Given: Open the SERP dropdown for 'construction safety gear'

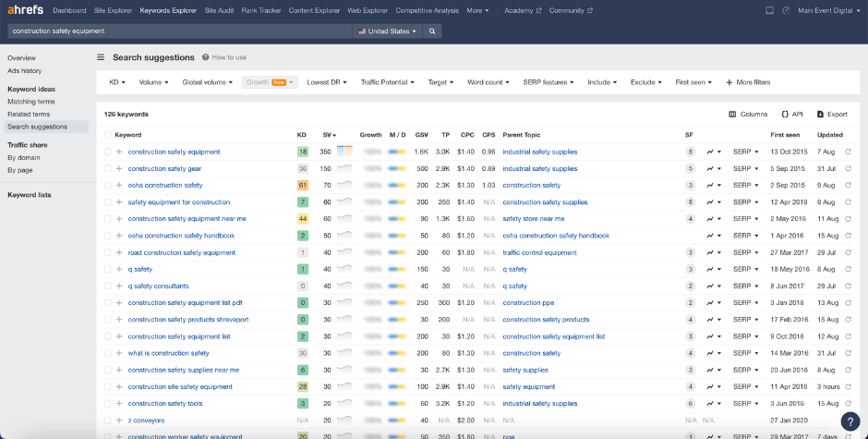Looking at the screenshot, I should click(x=745, y=169).
